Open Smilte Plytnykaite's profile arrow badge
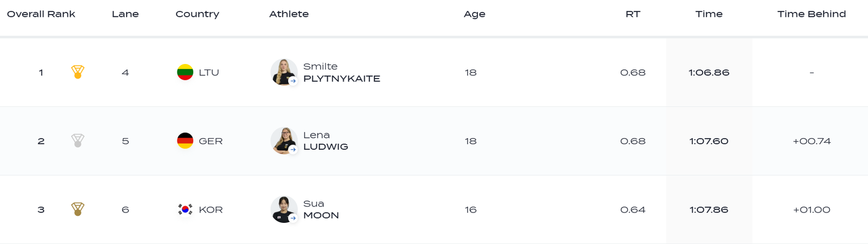The image size is (868, 244). pyautogui.click(x=293, y=81)
